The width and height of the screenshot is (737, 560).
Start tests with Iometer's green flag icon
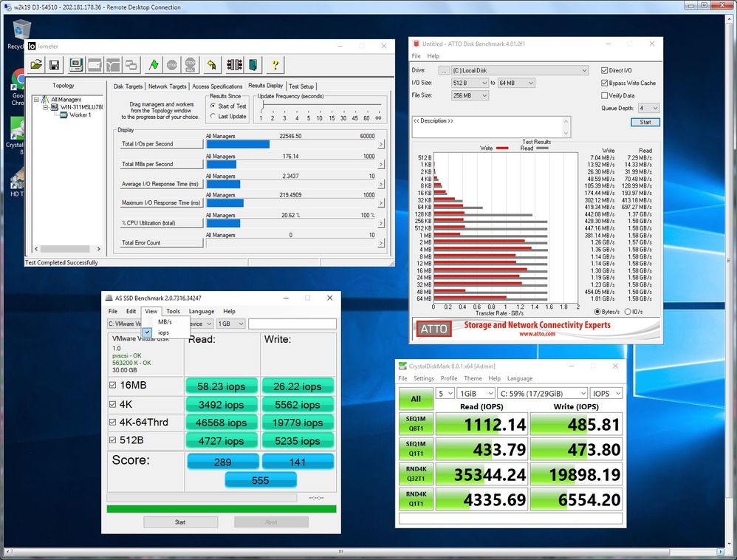[x=154, y=65]
